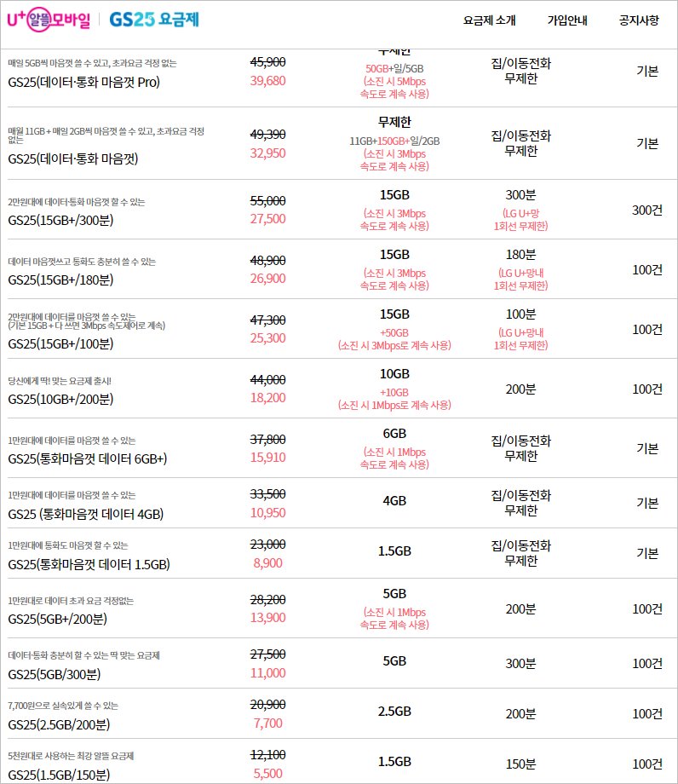Go to the 가입안내 menu
Viewport: 678px width, 784px height.
click(567, 20)
